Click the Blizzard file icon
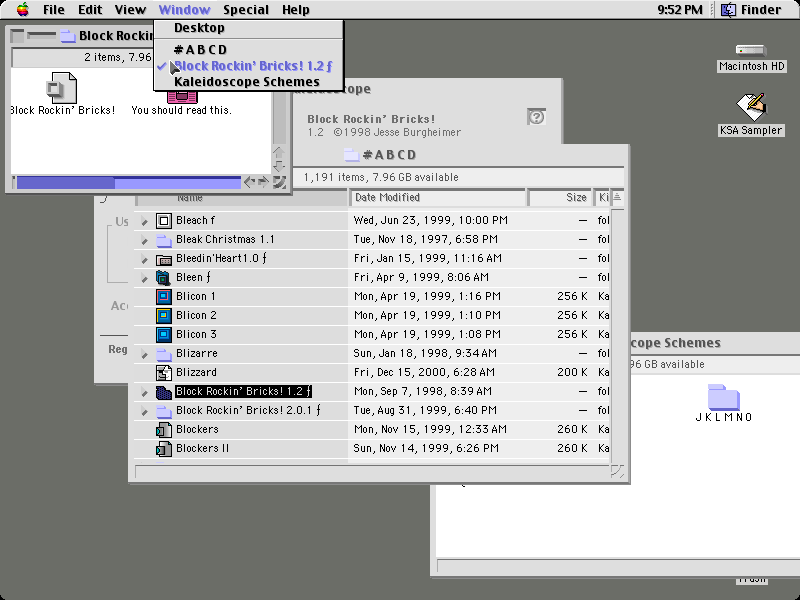This screenshot has height=600, width=800. pos(163,372)
